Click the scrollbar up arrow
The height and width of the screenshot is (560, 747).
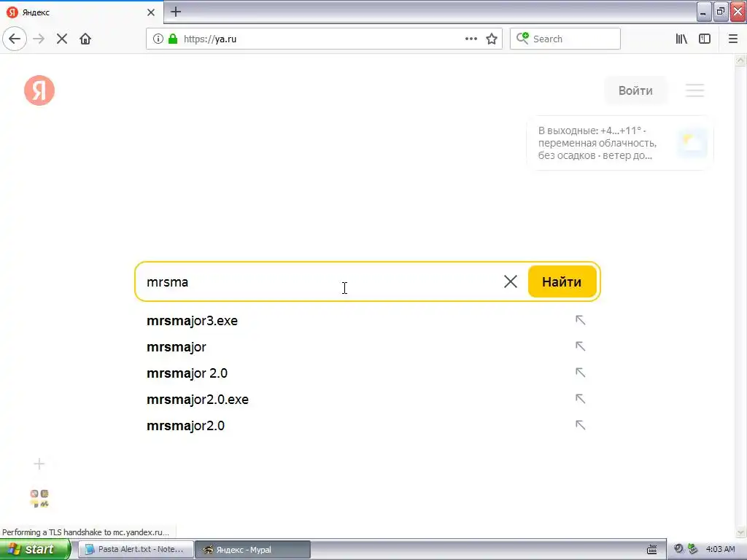[x=740, y=61]
